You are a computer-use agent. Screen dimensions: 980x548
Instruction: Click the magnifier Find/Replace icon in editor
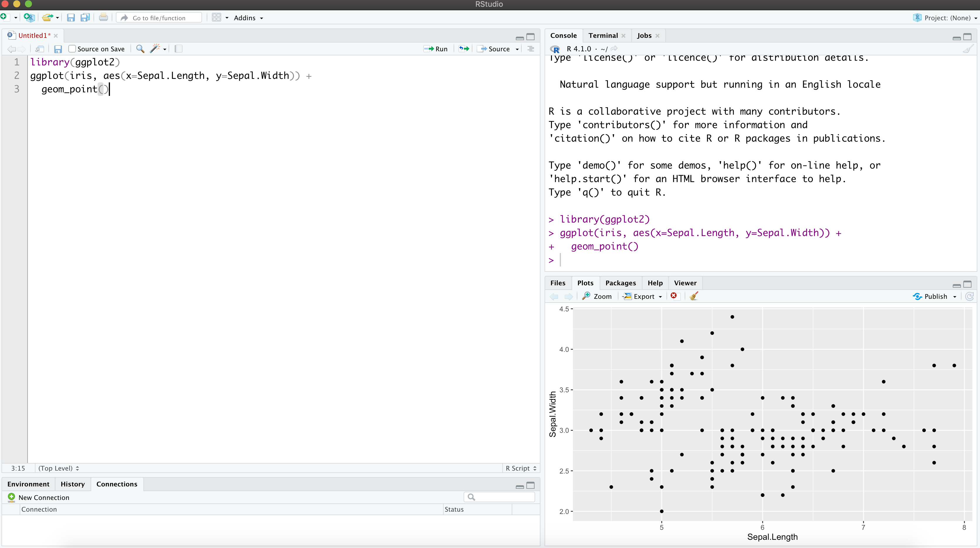pyautogui.click(x=140, y=49)
